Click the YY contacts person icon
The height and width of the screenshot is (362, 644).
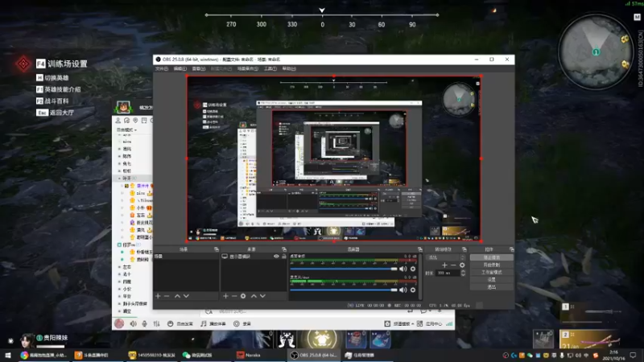pyautogui.click(x=118, y=120)
